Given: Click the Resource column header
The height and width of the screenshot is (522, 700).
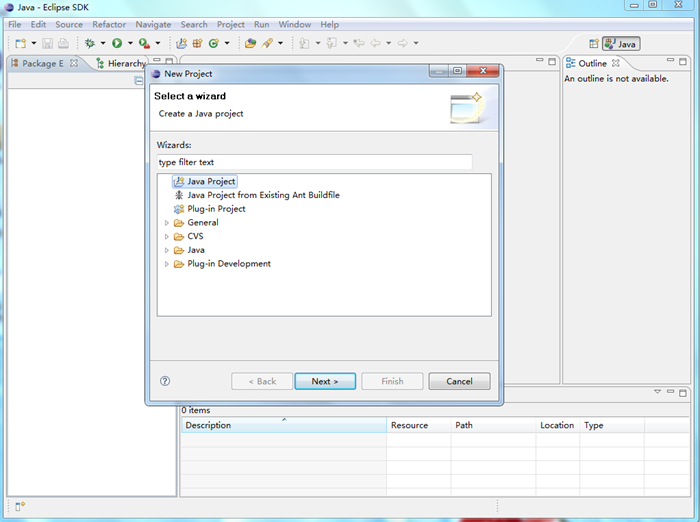Looking at the screenshot, I should click(419, 425).
